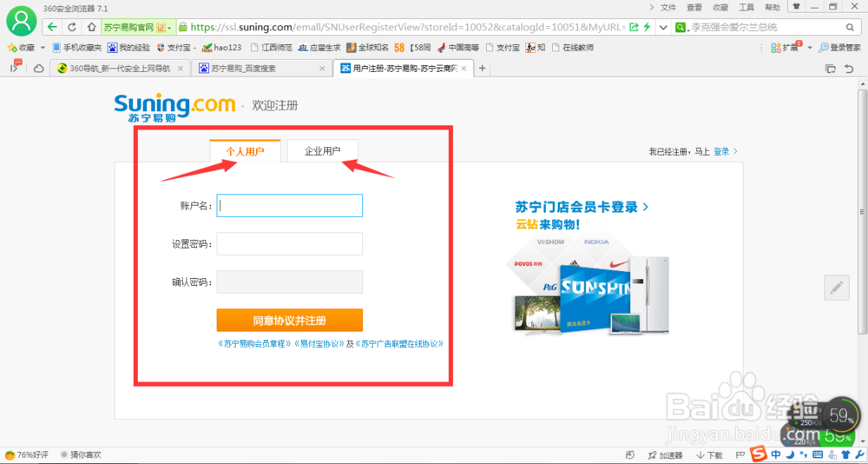Select the 个人用户 tab
Viewport: 868px width, 464px height.
(x=246, y=151)
